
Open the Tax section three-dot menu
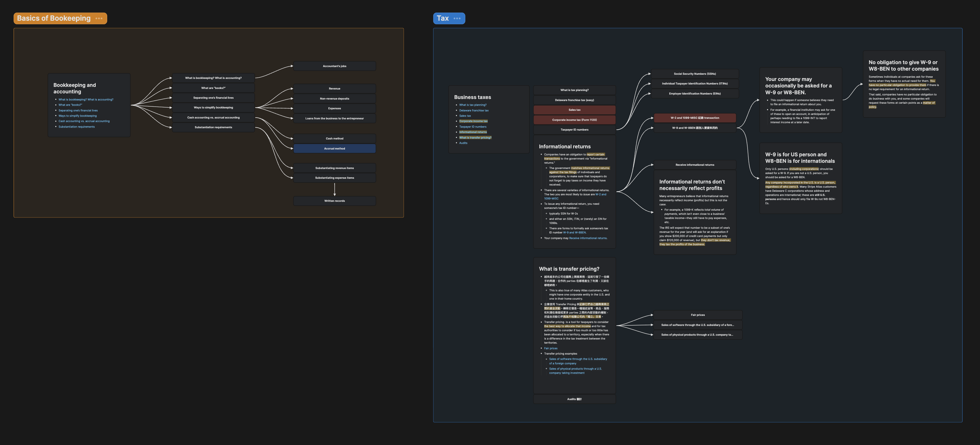pyautogui.click(x=457, y=18)
